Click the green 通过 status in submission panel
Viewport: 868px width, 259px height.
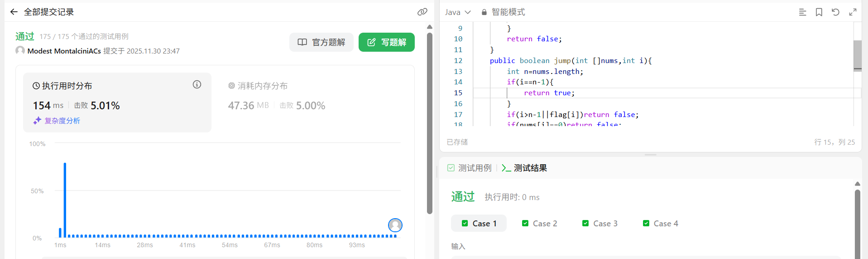25,36
